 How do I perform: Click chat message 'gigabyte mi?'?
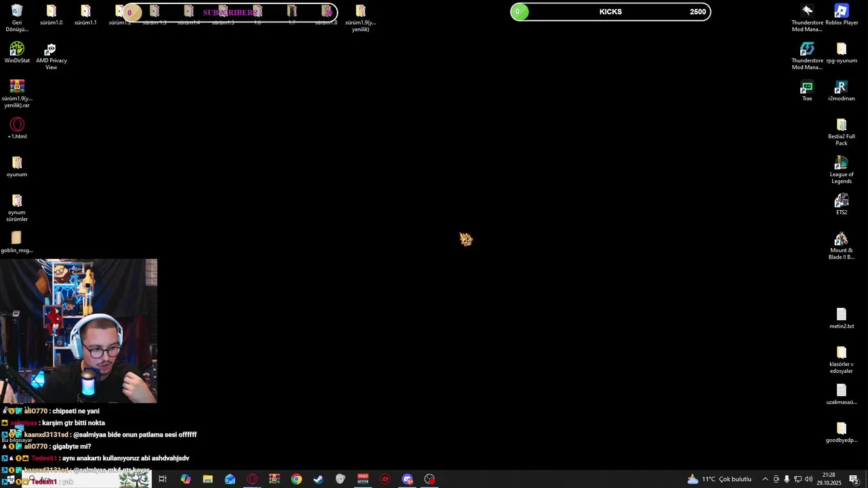[71, 447]
